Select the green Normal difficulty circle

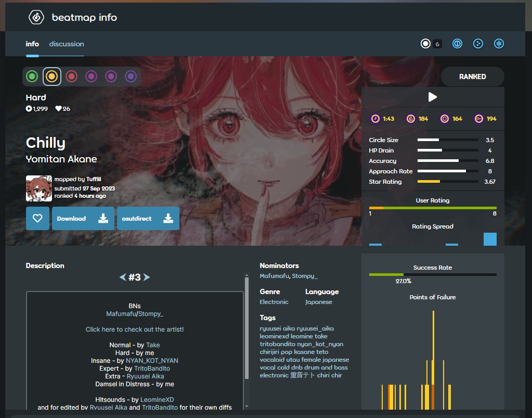point(32,76)
